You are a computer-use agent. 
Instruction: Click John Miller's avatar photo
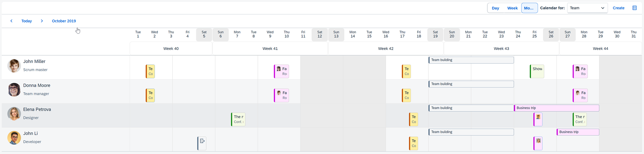[x=14, y=66]
